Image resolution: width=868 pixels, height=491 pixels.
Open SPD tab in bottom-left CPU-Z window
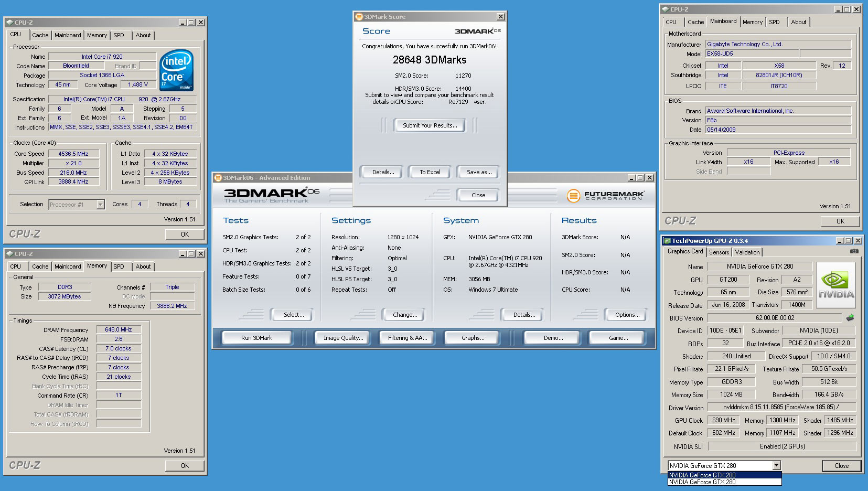point(119,266)
